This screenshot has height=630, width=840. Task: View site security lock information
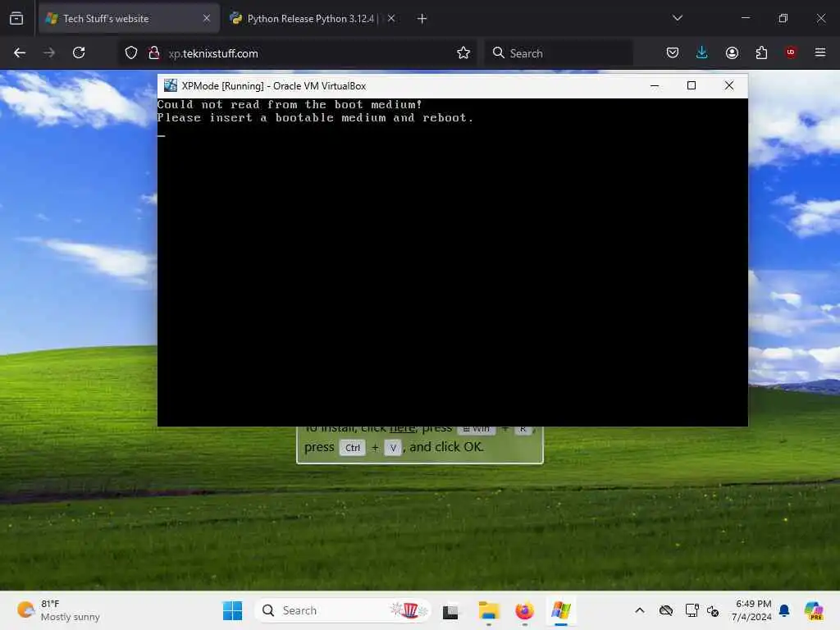(x=153, y=52)
